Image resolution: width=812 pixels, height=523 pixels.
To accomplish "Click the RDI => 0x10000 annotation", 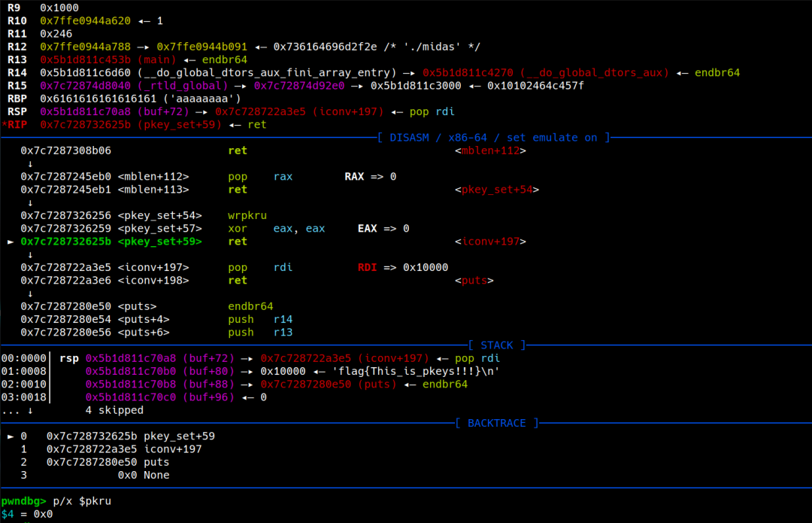I will [403, 267].
